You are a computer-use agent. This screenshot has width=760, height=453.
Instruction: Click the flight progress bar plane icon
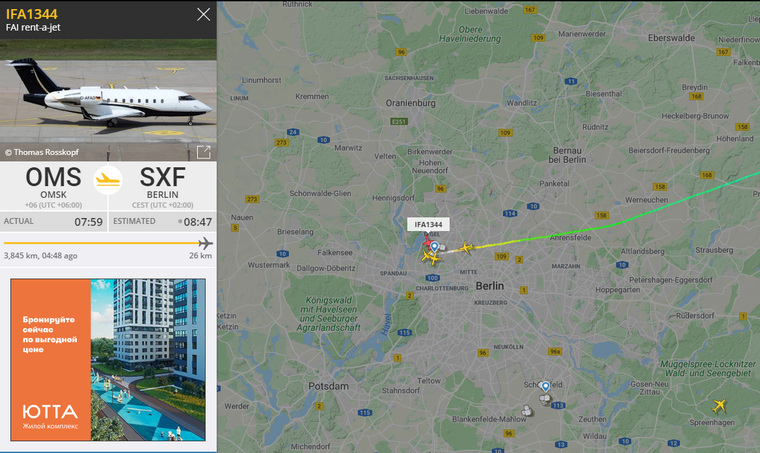coord(206,243)
